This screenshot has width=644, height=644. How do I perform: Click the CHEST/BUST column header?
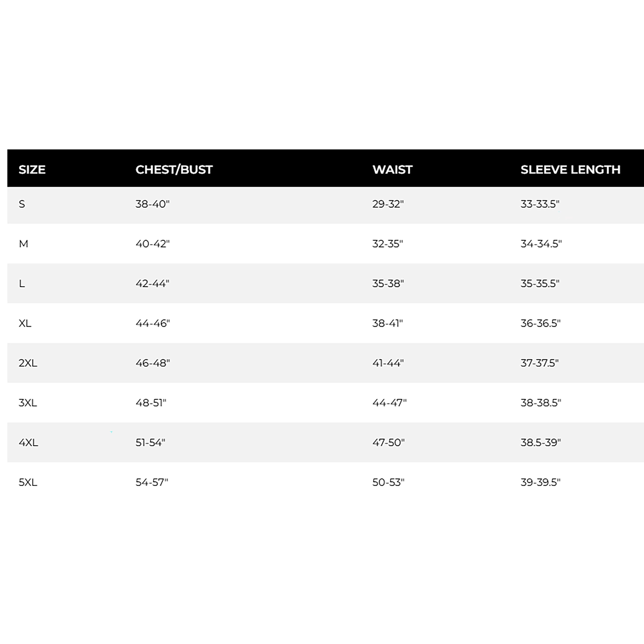tap(174, 170)
